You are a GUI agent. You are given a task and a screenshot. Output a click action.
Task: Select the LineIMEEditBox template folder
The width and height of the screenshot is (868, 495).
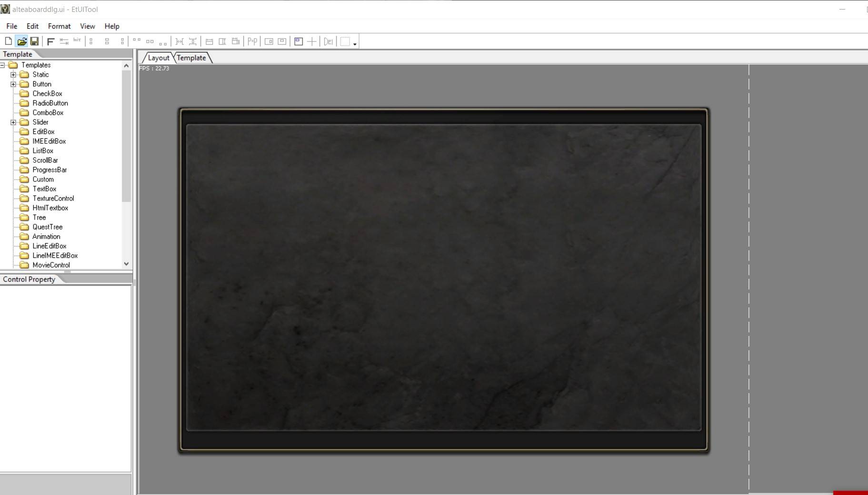pyautogui.click(x=55, y=255)
